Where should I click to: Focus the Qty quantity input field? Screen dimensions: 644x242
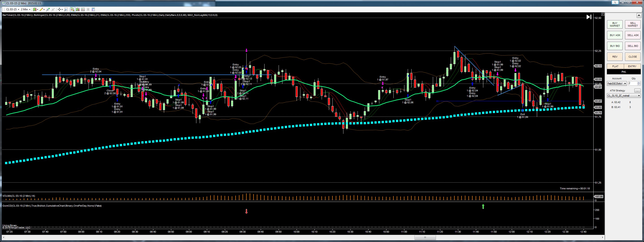click(x=633, y=84)
